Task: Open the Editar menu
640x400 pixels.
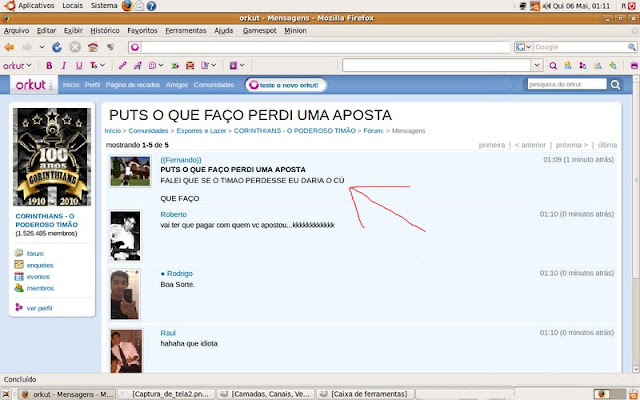Action: pyautogui.click(x=47, y=31)
